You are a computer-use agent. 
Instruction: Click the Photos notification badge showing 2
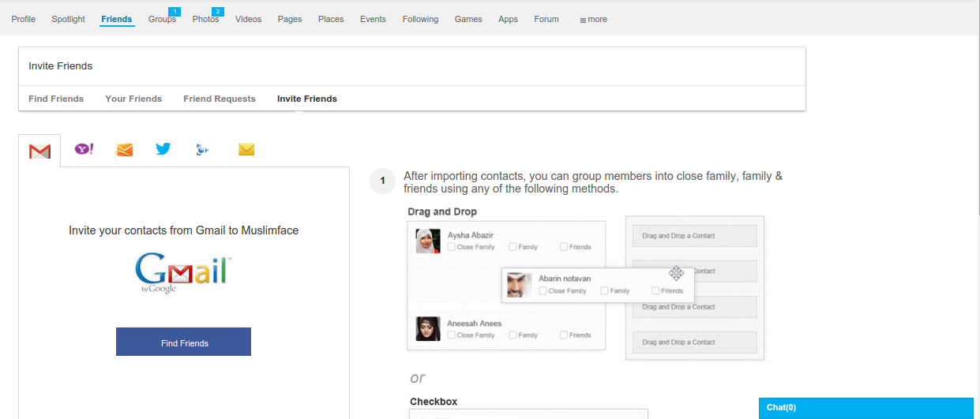coord(218,11)
